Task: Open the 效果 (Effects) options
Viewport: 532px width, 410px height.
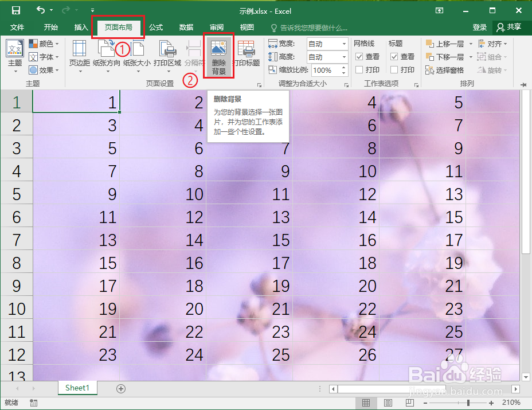Action: [45, 70]
